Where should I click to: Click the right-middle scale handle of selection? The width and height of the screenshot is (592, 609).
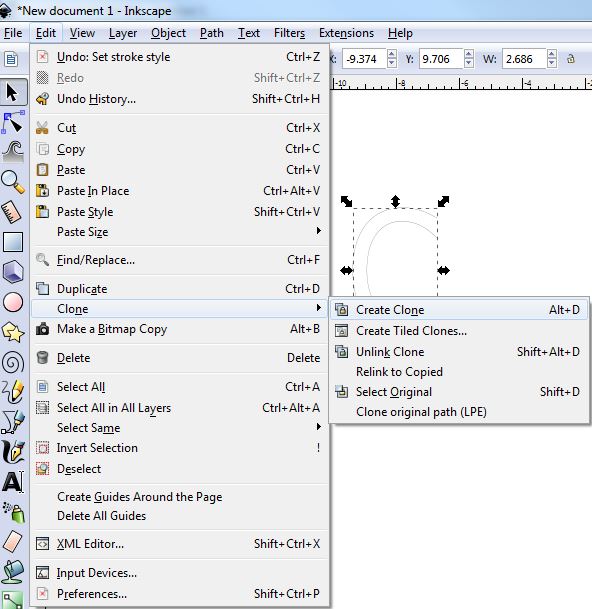444,270
